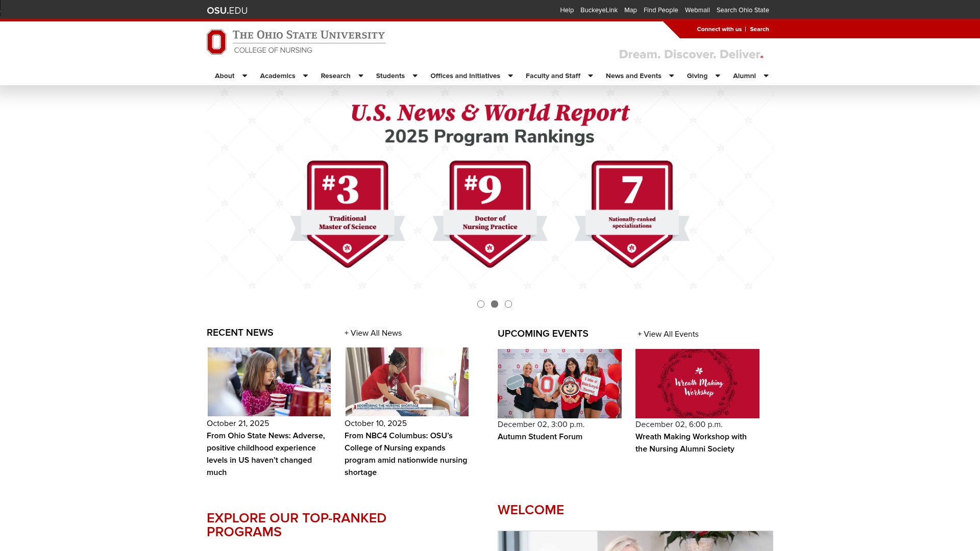Expand the Students dropdown arrow
980x551 pixels.
coord(415,76)
